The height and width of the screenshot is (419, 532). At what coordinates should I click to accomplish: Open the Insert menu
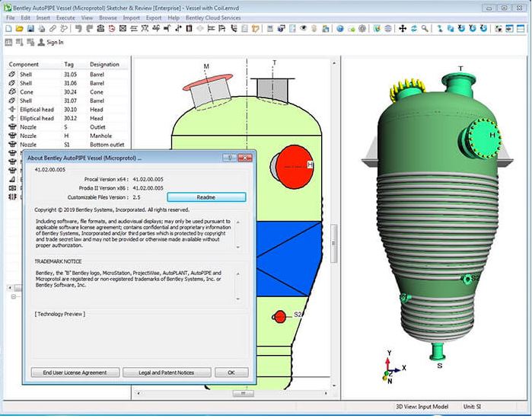(43, 18)
